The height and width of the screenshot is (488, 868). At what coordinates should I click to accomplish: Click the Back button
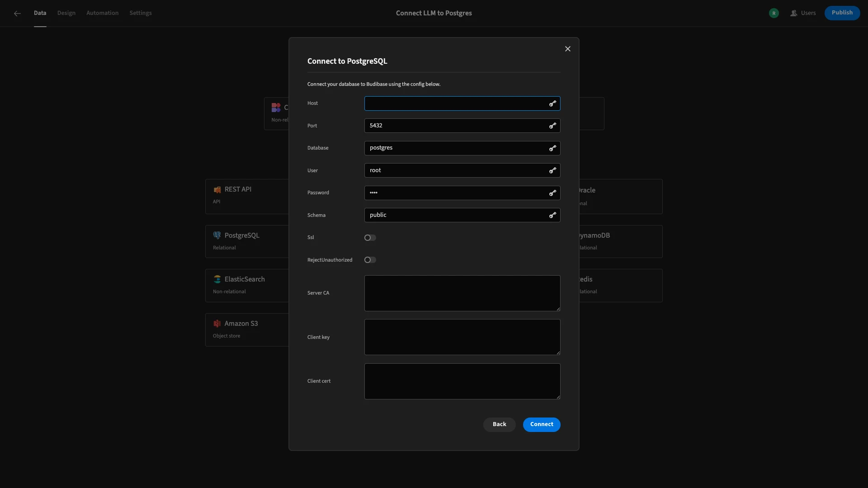[x=500, y=424]
